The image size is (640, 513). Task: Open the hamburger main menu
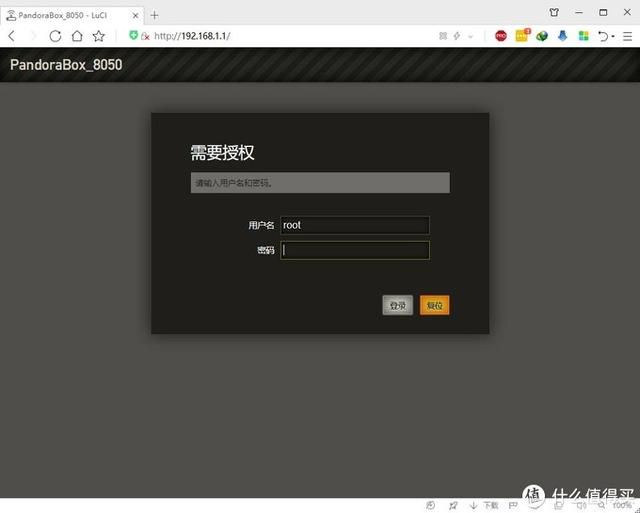pos(627,36)
